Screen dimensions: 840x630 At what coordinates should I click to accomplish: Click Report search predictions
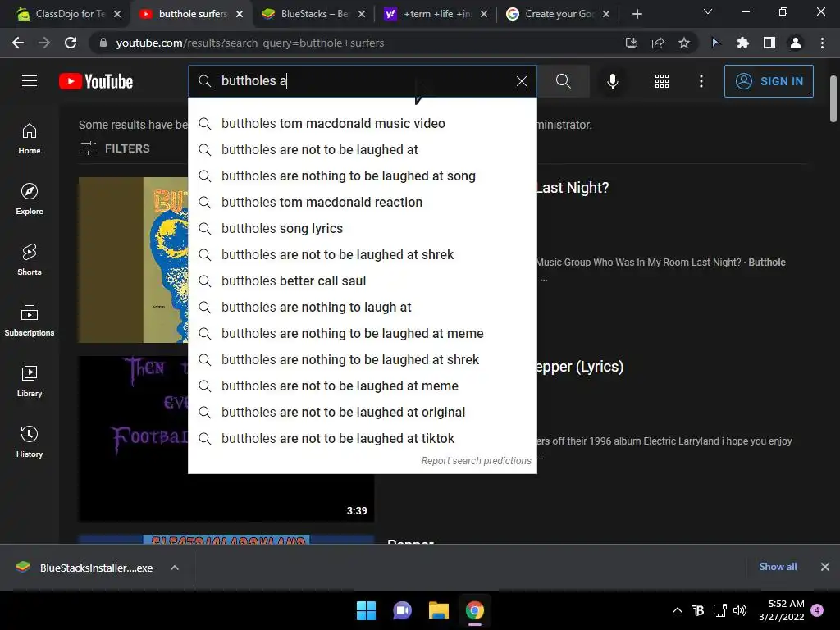pyautogui.click(x=477, y=461)
